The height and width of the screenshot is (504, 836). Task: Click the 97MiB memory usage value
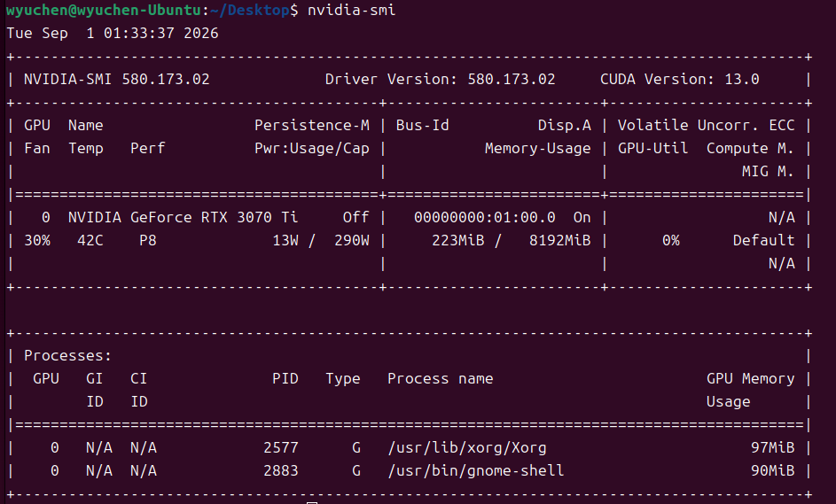pos(772,447)
